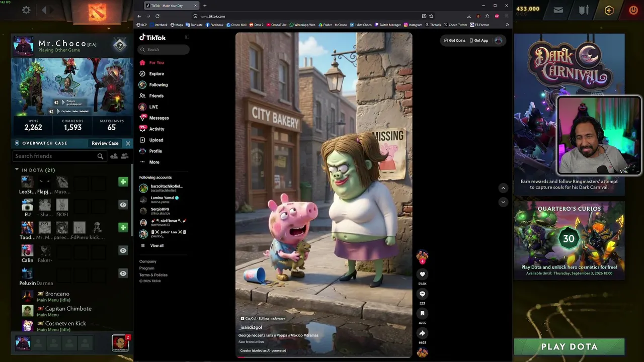
Task: Open the Dota friends group icon
Action: pos(125,156)
